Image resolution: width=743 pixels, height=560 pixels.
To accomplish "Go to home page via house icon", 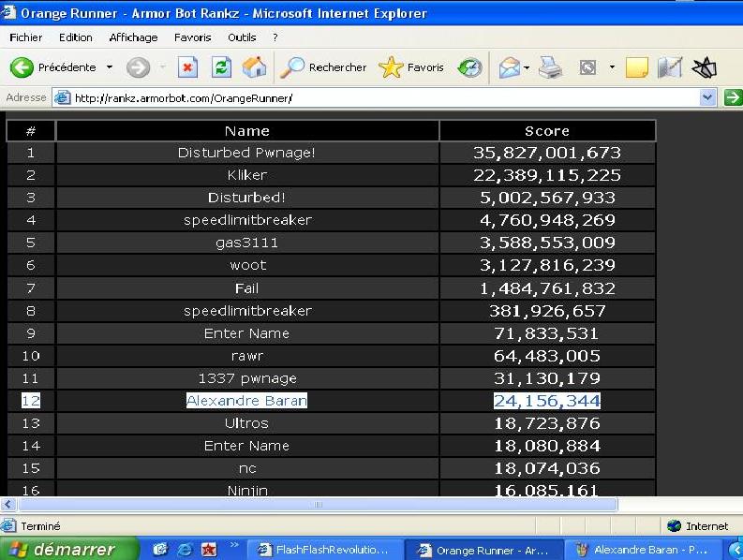I will [255, 67].
